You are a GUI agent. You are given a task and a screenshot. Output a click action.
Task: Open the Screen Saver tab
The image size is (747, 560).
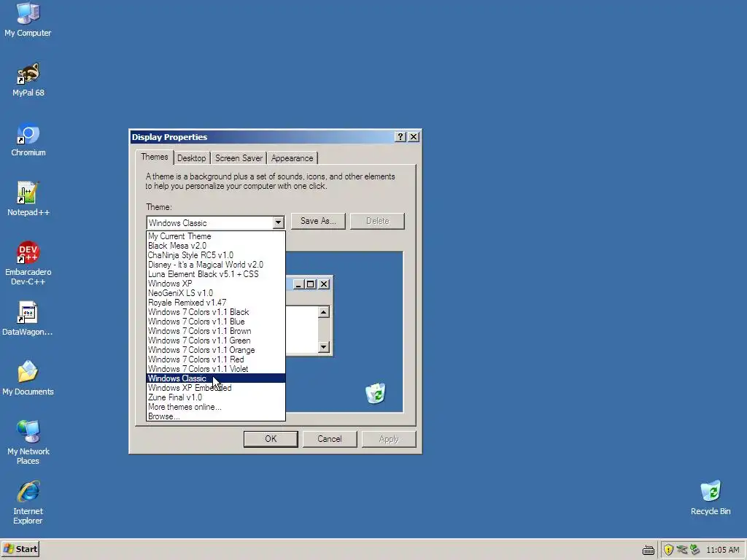coord(239,158)
